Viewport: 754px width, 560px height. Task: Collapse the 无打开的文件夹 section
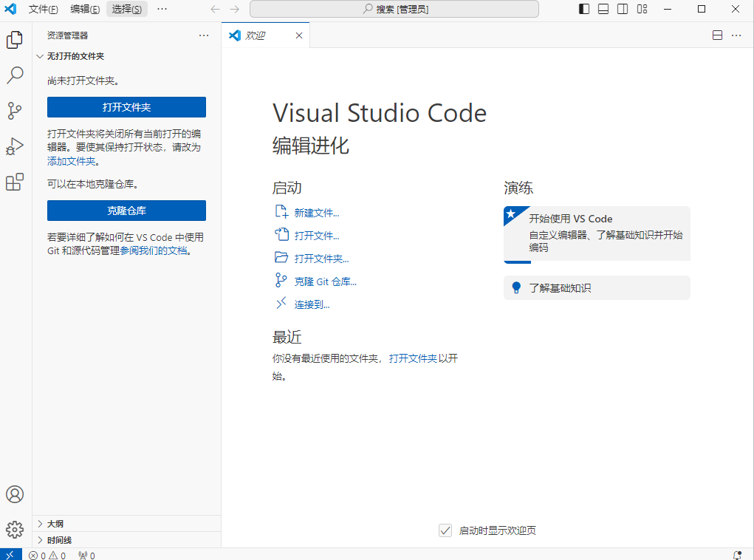40,56
